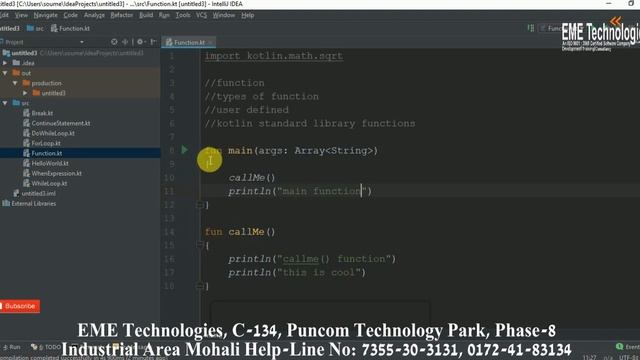This screenshot has height=360, width=640.
Task: Select the untitled3 project root
Action: pyautogui.click(x=24, y=53)
